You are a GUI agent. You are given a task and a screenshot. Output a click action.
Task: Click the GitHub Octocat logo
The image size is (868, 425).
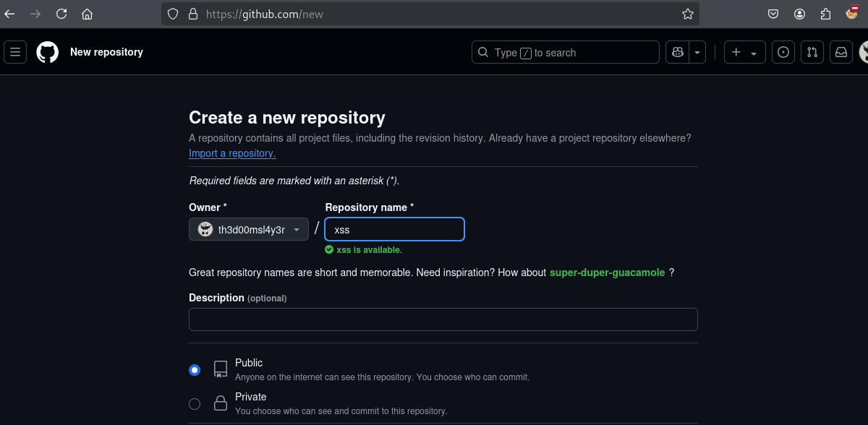pyautogui.click(x=48, y=52)
